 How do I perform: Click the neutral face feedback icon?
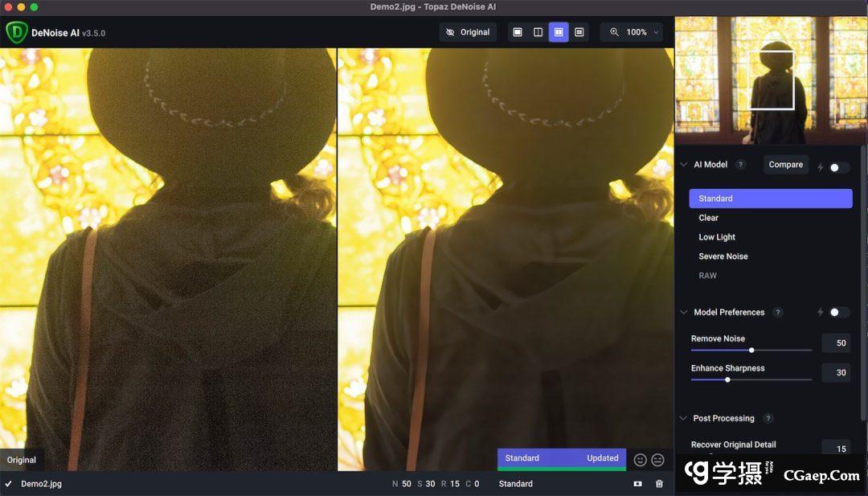(657, 460)
